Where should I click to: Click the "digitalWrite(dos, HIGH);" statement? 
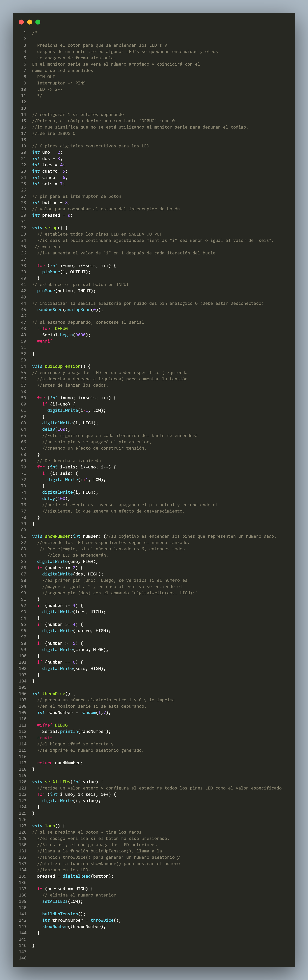pos(73,574)
